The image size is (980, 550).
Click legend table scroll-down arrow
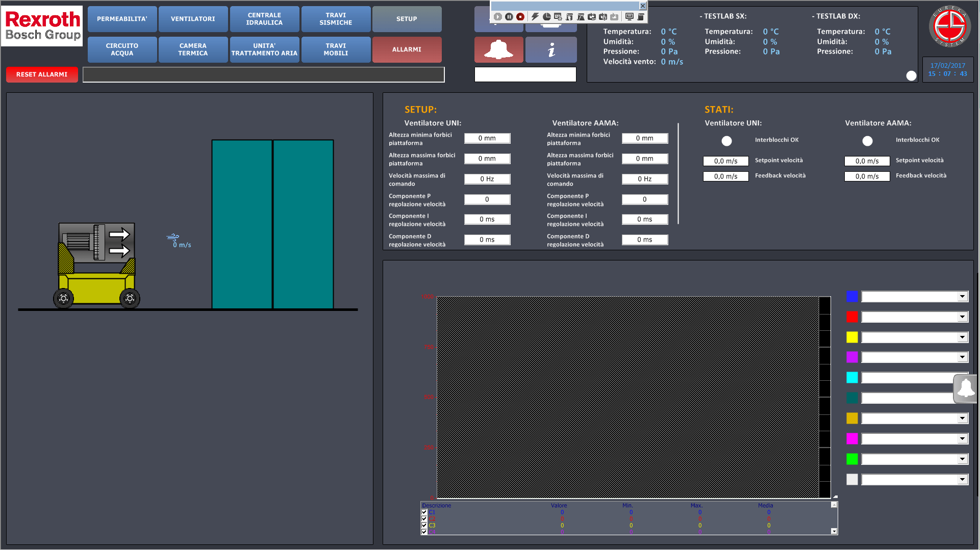tap(834, 531)
